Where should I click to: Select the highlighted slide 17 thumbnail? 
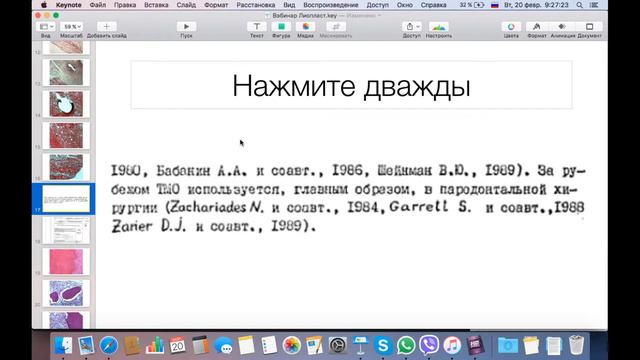pyautogui.click(x=66, y=198)
